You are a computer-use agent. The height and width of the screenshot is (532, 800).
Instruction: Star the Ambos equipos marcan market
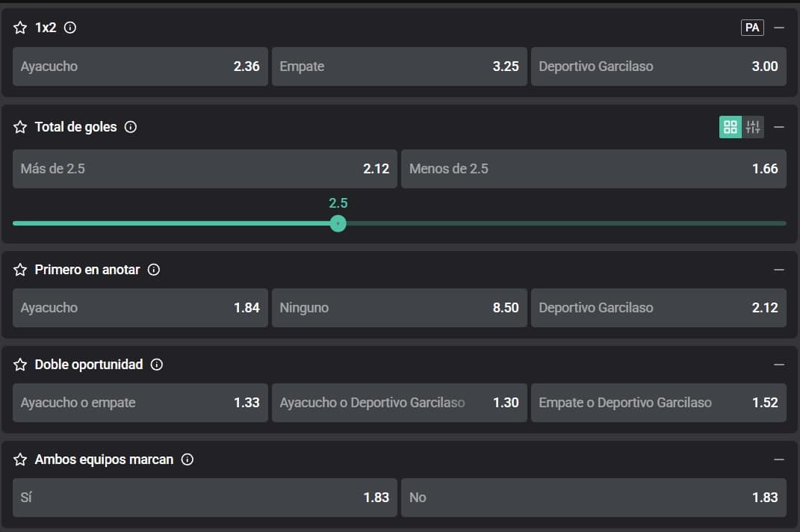20,460
